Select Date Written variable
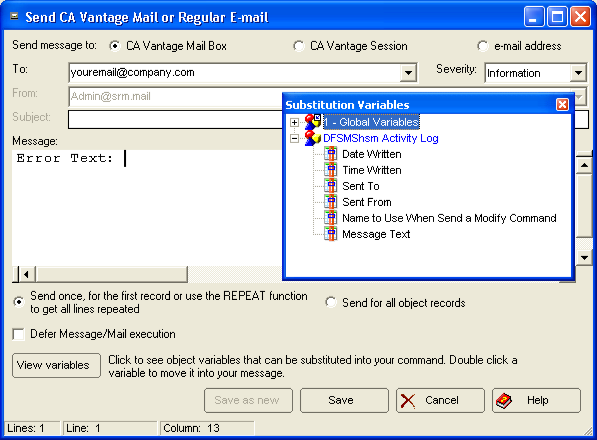597x440 pixels. tap(372, 154)
